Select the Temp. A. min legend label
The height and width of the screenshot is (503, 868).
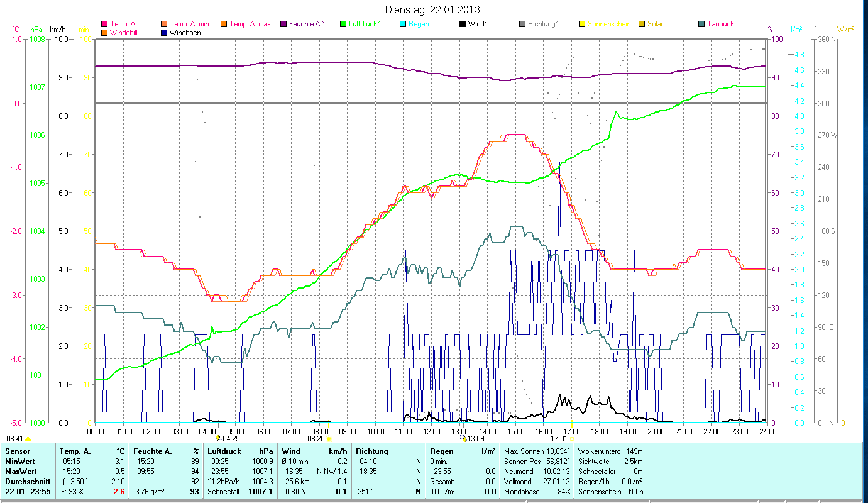pyautogui.click(x=190, y=25)
